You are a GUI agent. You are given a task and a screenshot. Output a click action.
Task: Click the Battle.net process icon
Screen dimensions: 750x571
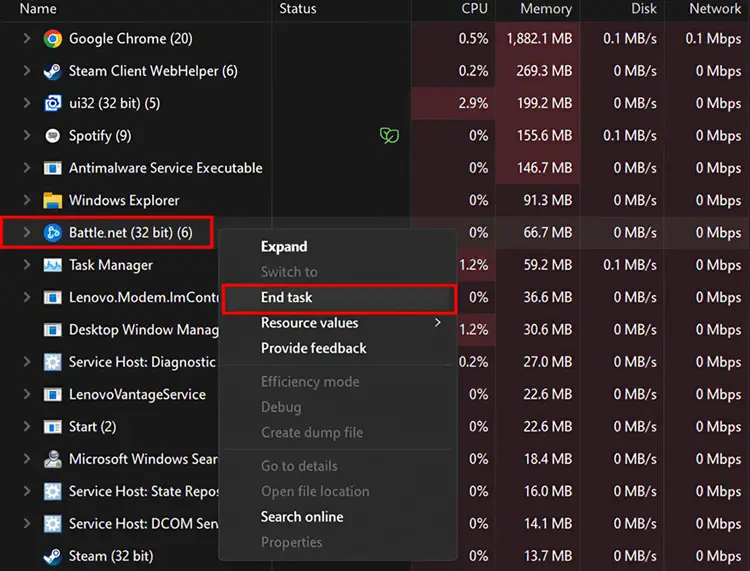(53, 233)
